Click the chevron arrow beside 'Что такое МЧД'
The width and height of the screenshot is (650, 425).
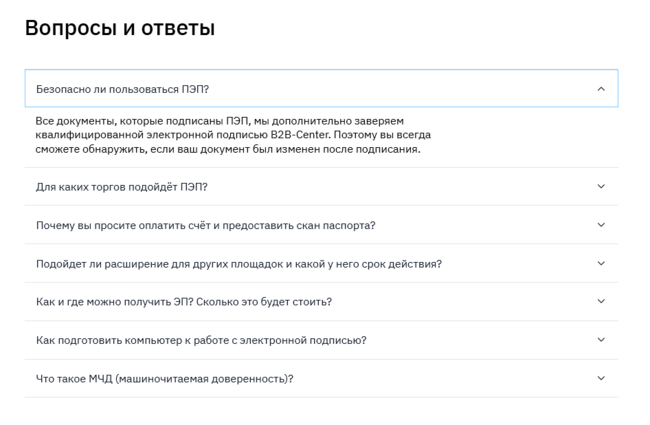tap(601, 379)
